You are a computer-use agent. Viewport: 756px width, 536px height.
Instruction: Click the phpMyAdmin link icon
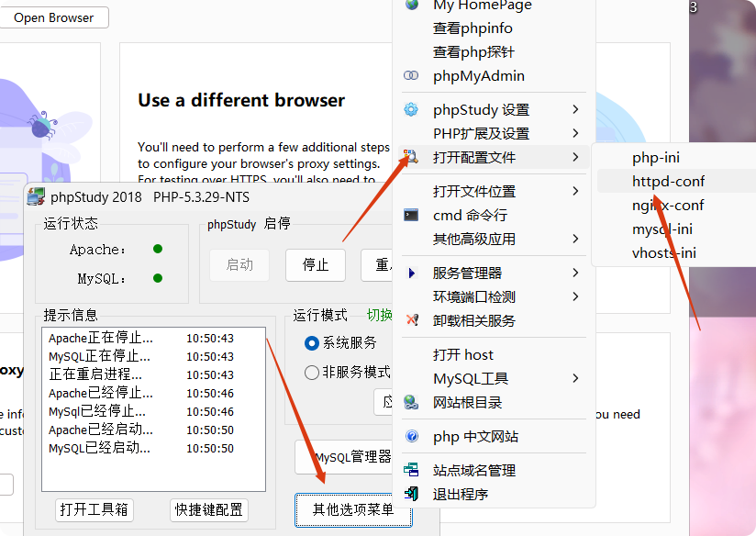click(x=411, y=76)
